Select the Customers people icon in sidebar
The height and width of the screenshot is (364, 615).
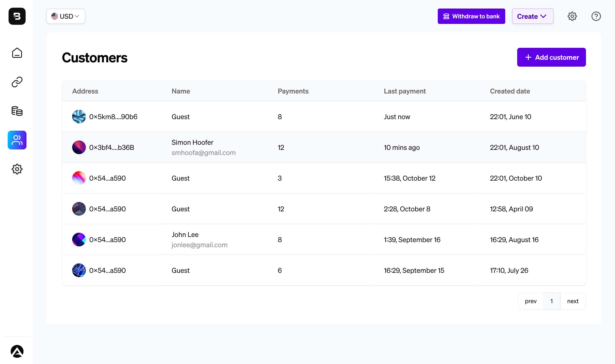17,140
